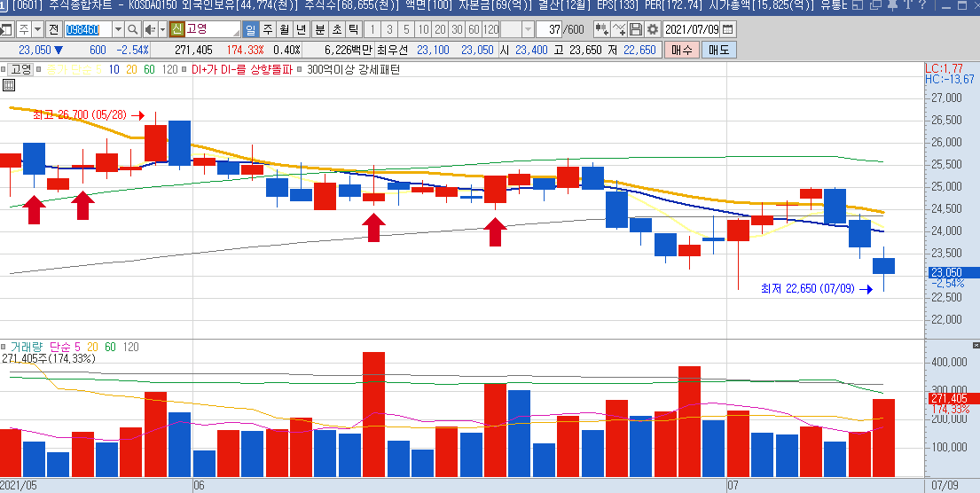
Task: Click the 최우선 best quote label
Action: [x=395, y=50]
